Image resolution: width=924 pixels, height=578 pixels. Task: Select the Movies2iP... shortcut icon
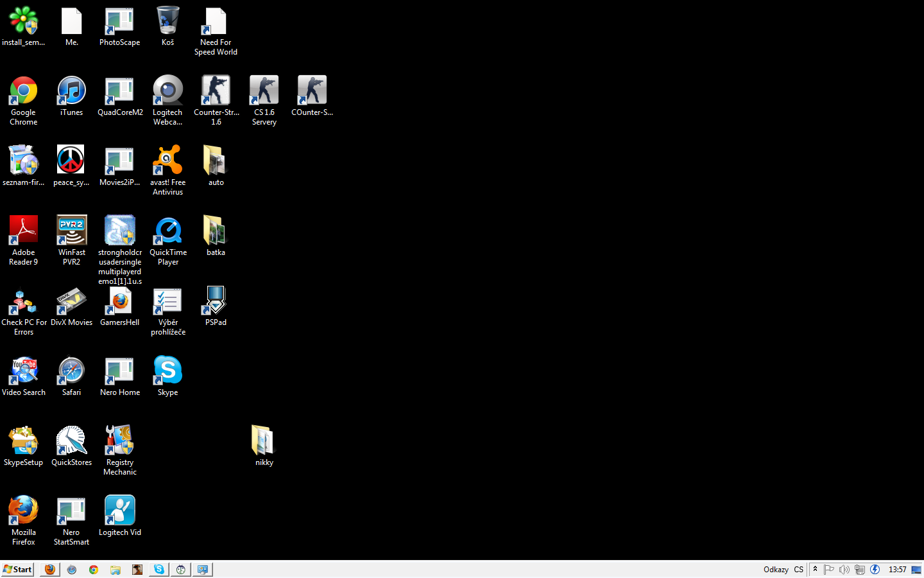[x=119, y=161]
